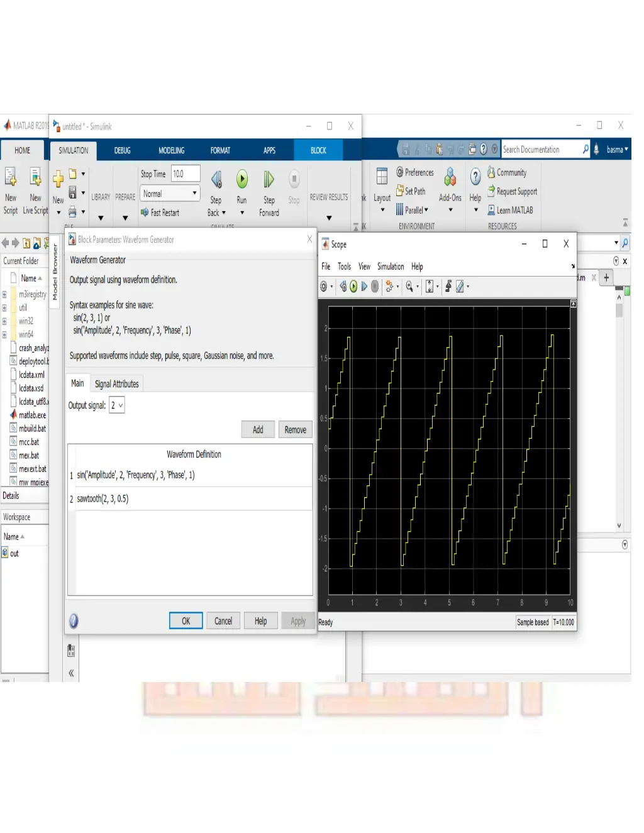Open the FORMAT tab
Screen dimensions: 644x833
click(220, 150)
